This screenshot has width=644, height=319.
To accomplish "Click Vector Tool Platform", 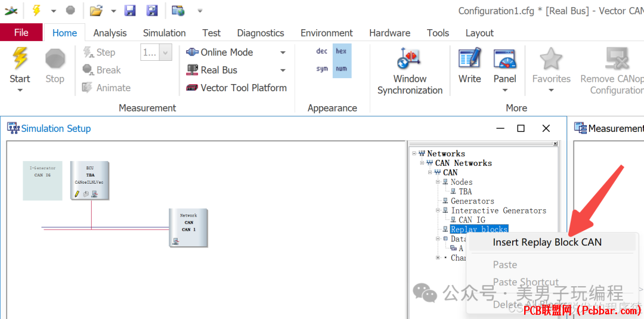I will coord(237,88).
